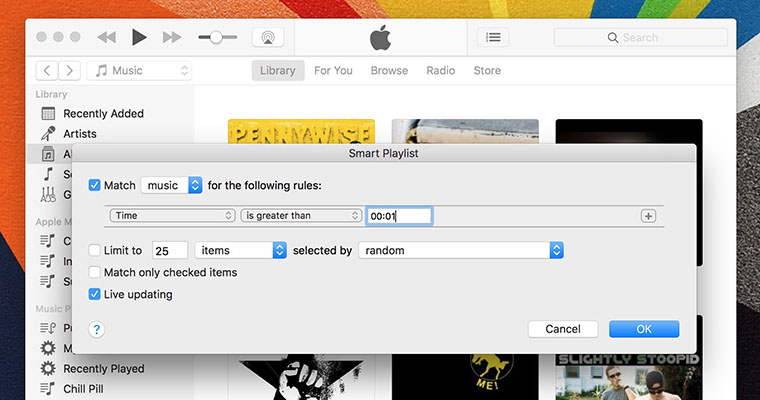
Task: Click the limit count field showing 25
Action: pyautogui.click(x=170, y=251)
